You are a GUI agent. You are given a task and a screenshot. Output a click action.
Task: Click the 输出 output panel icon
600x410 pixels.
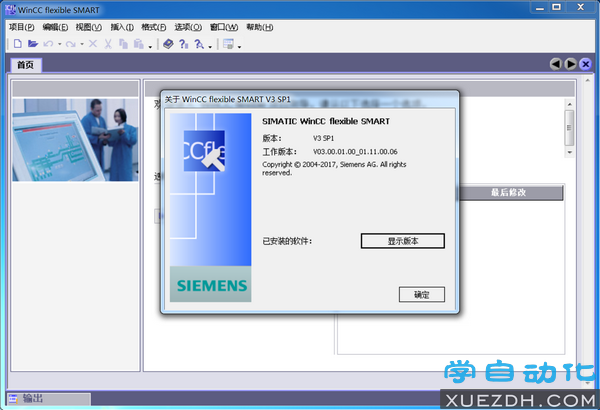point(13,399)
